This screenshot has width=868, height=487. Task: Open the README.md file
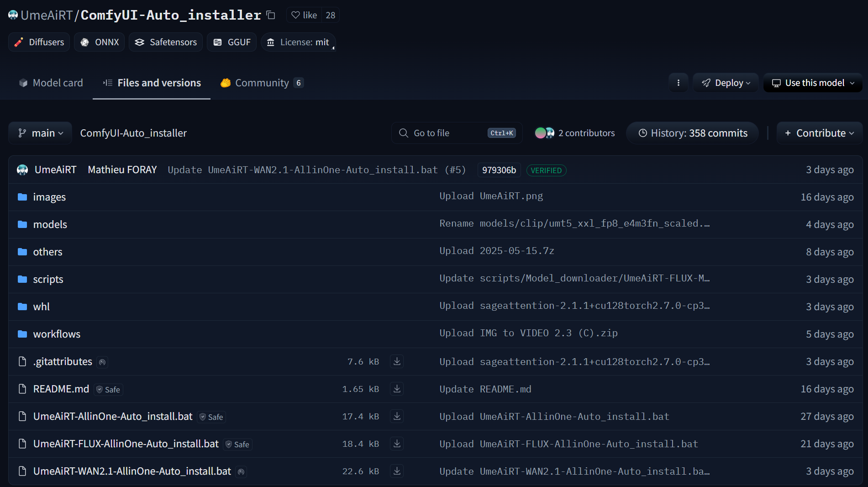tap(61, 389)
